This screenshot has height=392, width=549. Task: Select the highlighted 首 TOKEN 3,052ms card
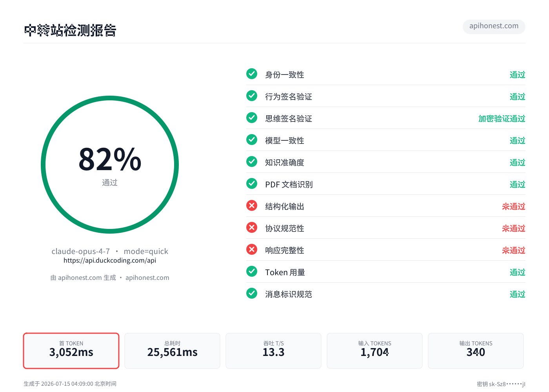(71, 351)
